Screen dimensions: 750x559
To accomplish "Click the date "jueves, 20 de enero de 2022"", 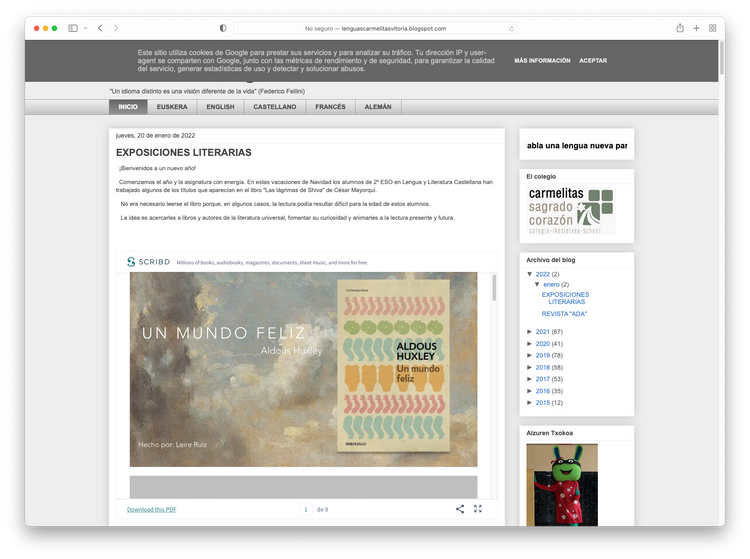I will (x=155, y=136).
